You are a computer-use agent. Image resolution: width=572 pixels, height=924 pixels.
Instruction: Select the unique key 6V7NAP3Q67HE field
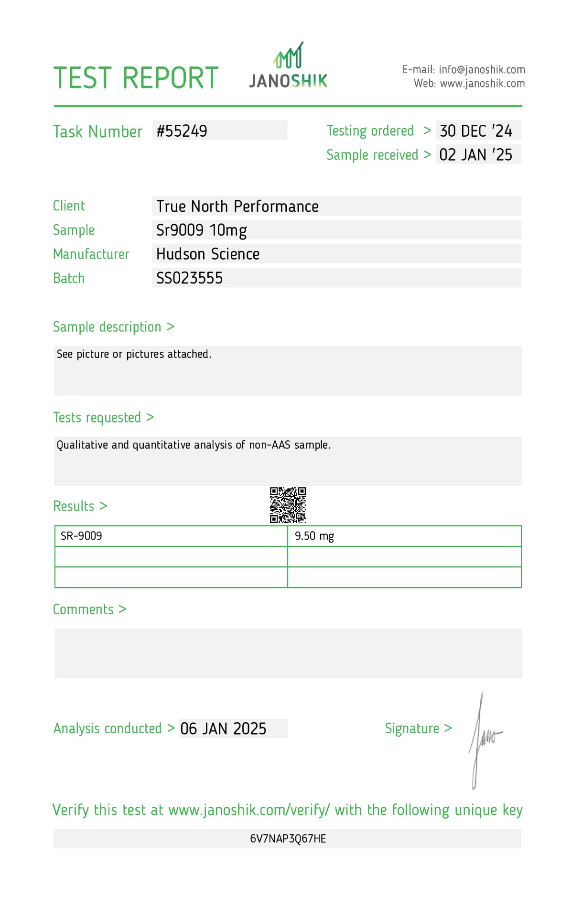tap(287, 838)
